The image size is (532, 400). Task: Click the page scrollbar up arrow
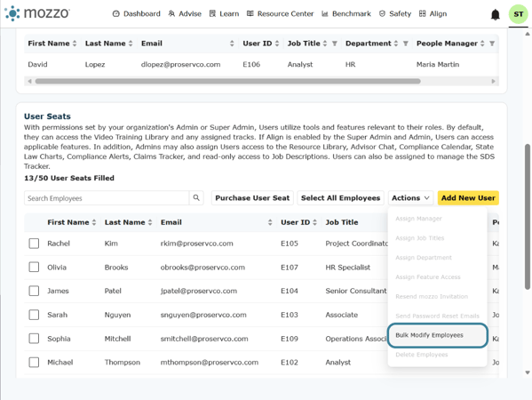(528, 34)
